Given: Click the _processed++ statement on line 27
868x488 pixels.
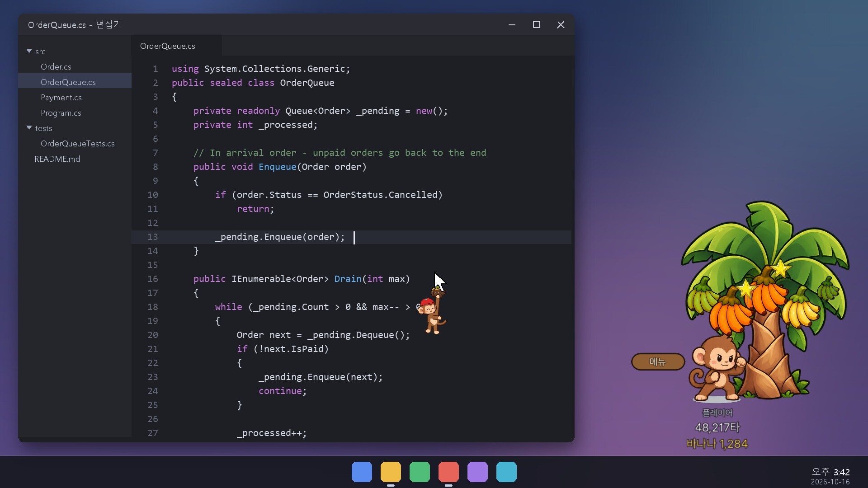Looking at the screenshot, I should (272, 433).
